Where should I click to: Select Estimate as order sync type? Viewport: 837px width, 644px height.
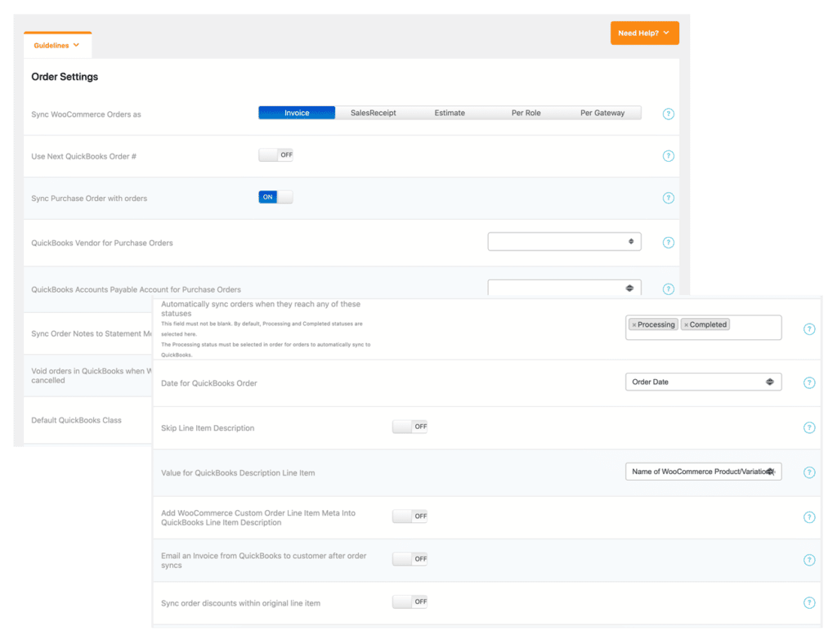[x=450, y=113]
